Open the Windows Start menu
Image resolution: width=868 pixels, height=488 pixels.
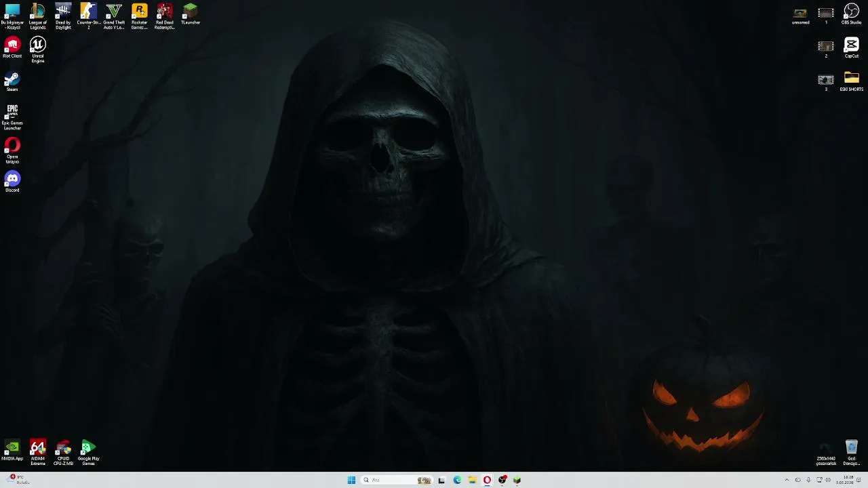click(351, 480)
